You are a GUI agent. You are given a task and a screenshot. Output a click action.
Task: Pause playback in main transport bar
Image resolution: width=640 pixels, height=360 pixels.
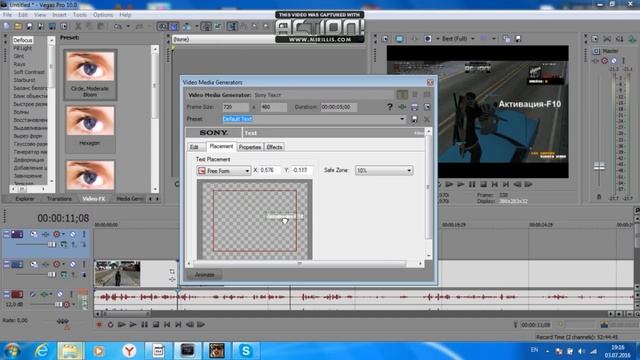click(144, 325)
